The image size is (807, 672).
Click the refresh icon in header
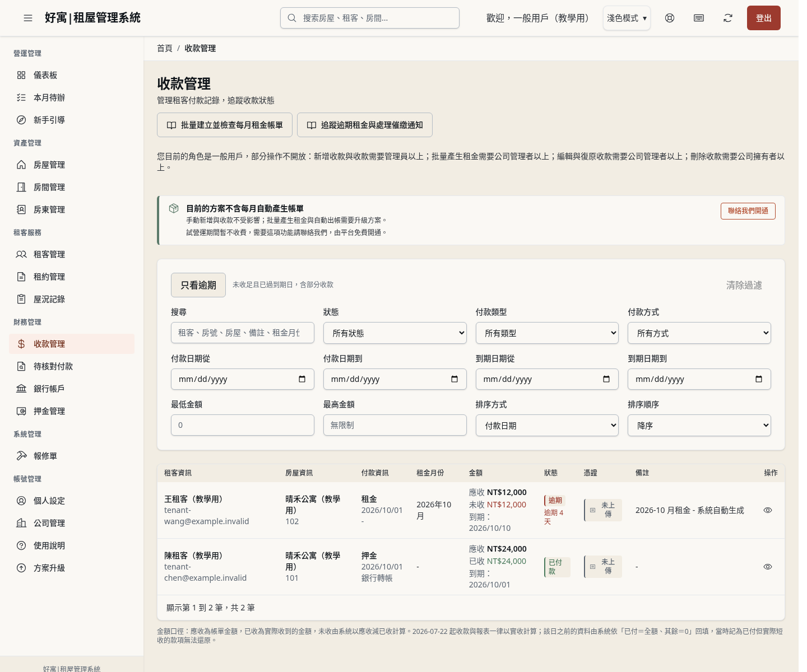pyautogui.click(x=728, y=18)
